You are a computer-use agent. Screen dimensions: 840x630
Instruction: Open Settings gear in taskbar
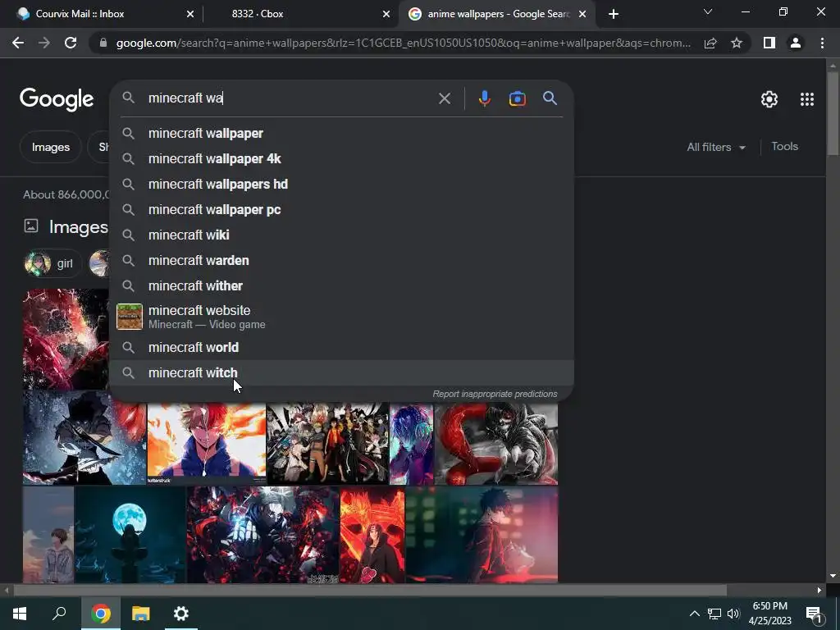click(x=181, y=614)
